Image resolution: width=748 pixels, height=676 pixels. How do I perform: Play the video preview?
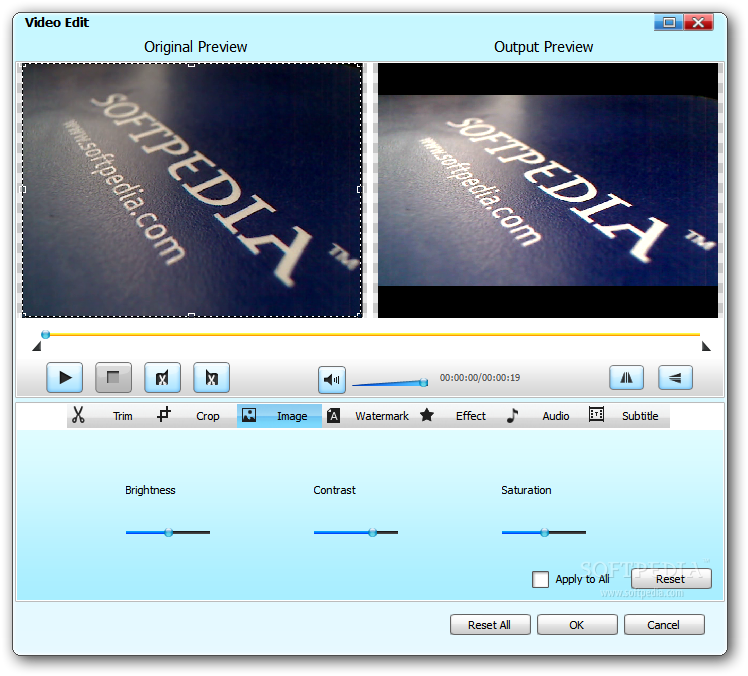pos(64,378)
